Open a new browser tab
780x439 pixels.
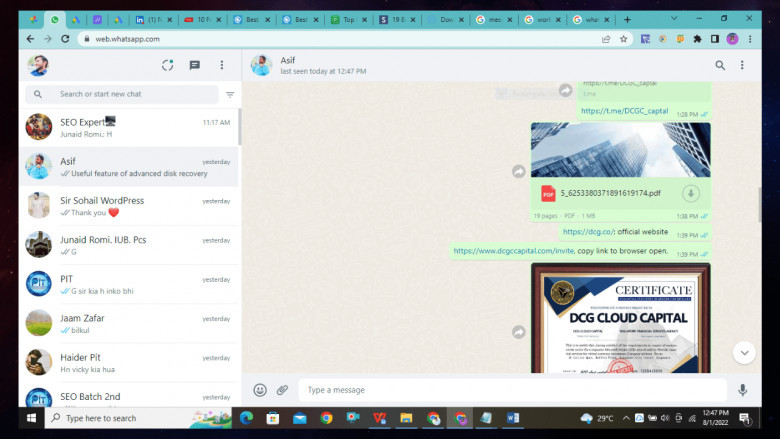[x=627, y=20]
